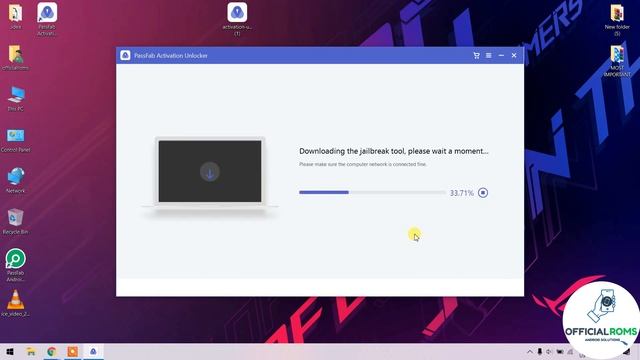
Task: Stop the jailbreak tool download
Action: point(483,193)
